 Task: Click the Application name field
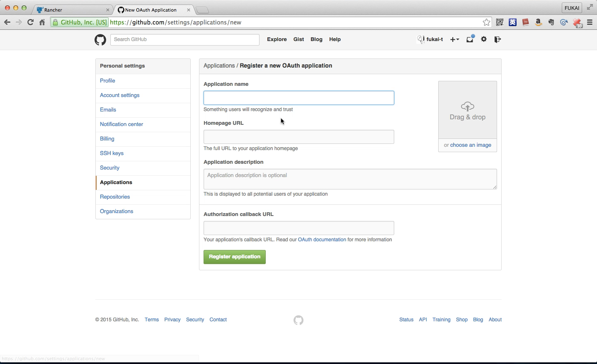click(299, 98)
